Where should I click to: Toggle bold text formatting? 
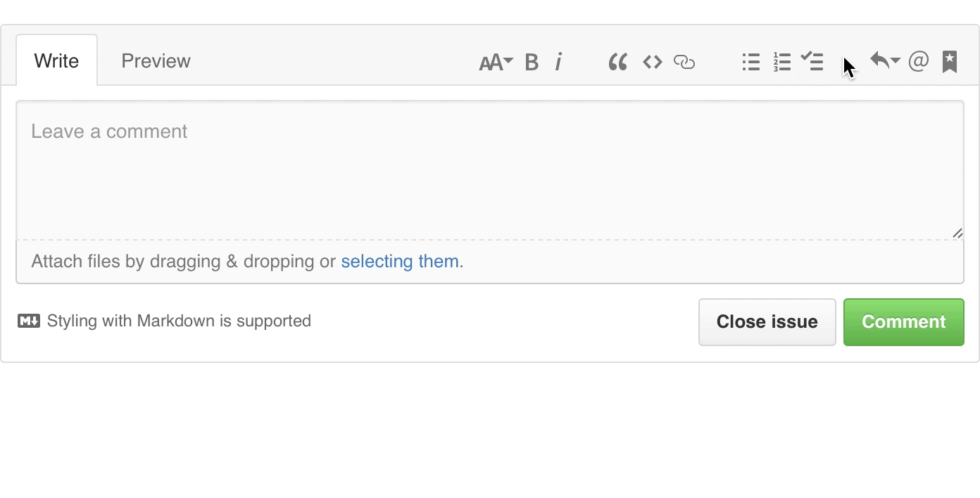pyautogui.click(x=532, y=63)
